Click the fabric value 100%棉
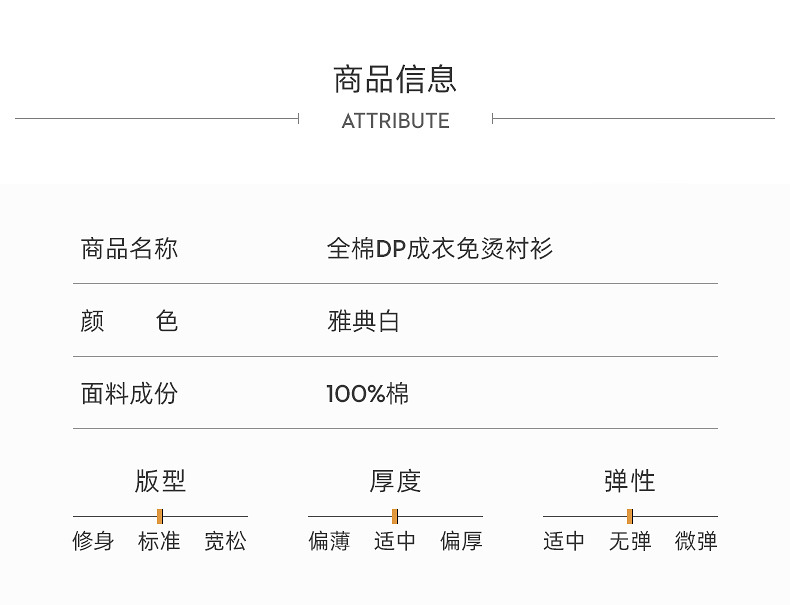 [367, 393]
